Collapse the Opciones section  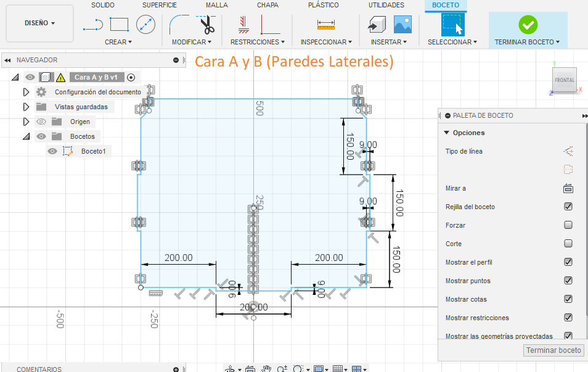click(x=446, y=133)
